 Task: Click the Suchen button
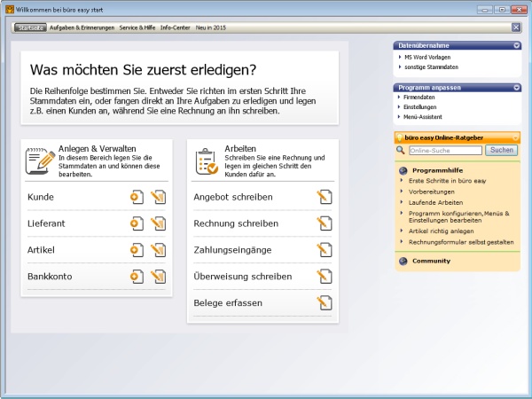click(x=502, y=150)
